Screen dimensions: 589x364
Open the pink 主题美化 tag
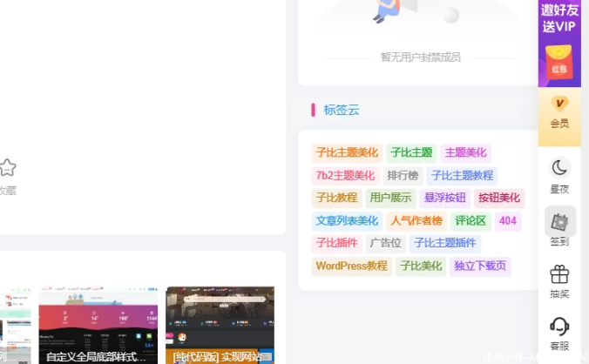[465, 152]
